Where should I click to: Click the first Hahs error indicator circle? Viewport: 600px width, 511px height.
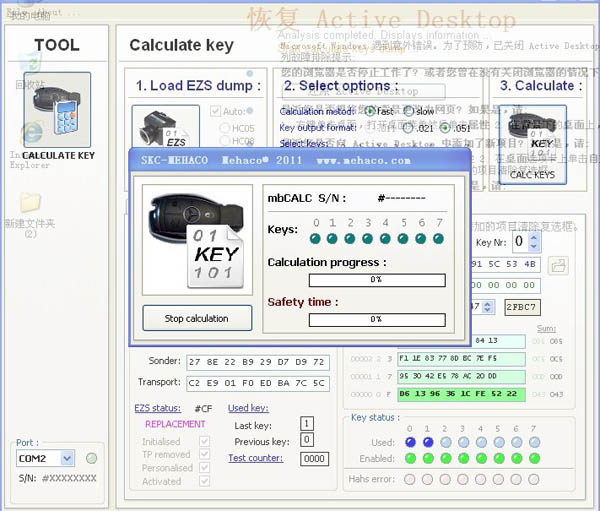[x=409, y=479]
